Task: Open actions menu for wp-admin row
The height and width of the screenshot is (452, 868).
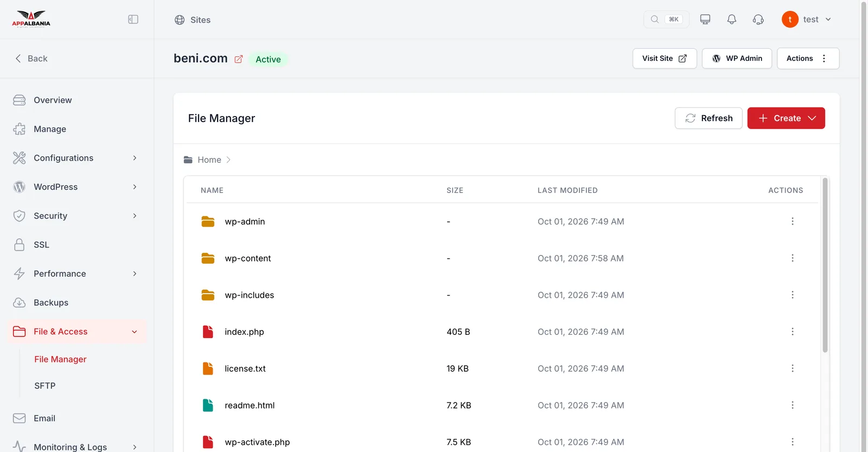Action: coord(793,221)
